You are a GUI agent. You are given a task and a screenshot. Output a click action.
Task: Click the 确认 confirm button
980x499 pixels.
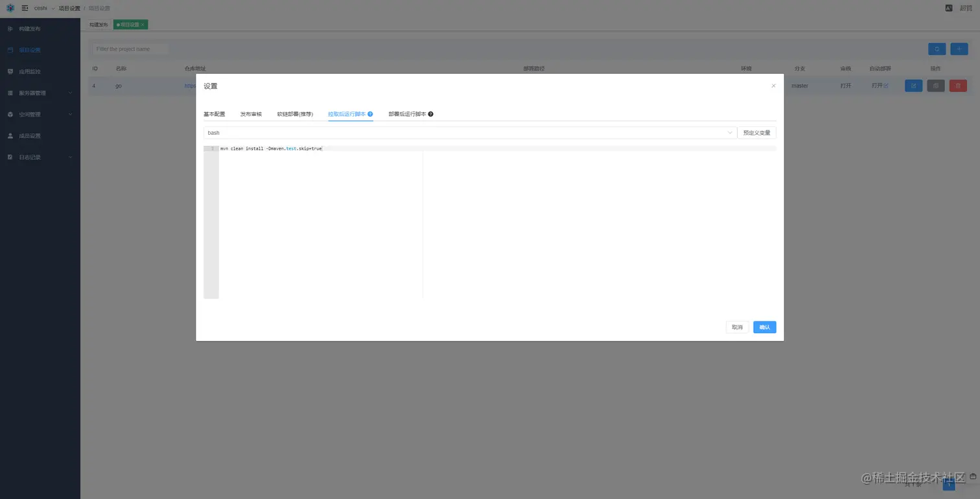point(764,327)
